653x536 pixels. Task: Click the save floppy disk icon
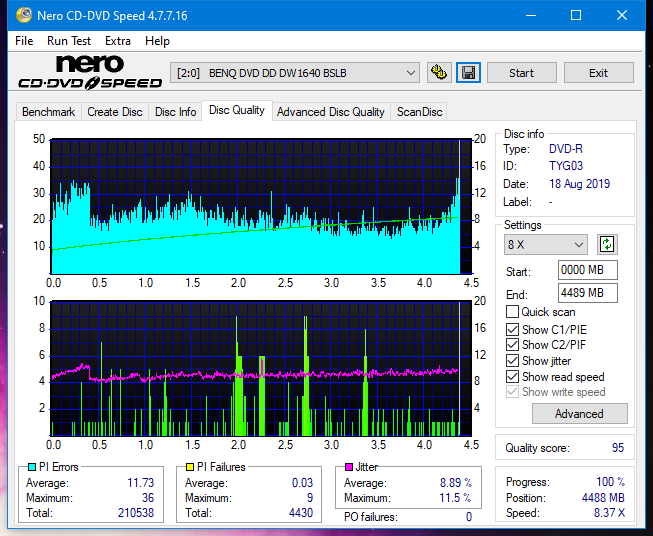[468, 73]
